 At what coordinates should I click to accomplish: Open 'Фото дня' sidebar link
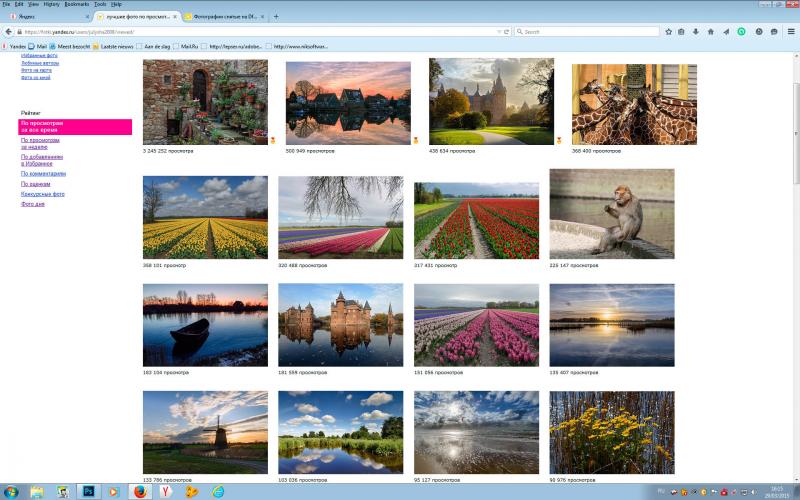pyautogui.click(x=33, y=204)
